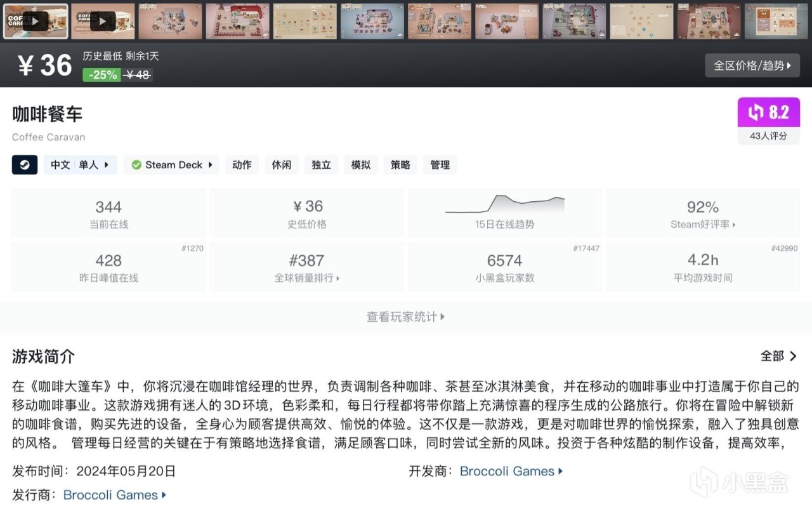
Task: Click the #1270 rank label
Action: click(192, 248)
